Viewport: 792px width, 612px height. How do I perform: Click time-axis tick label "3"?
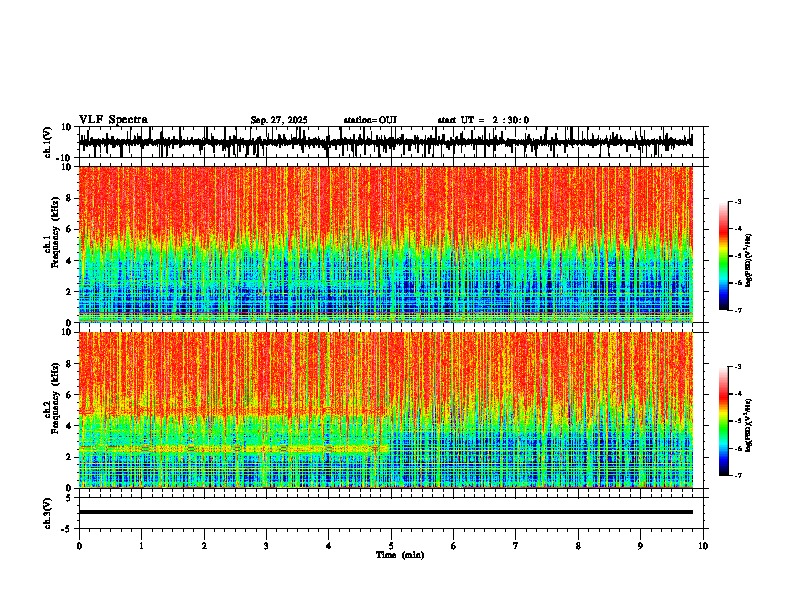(266, 546)
